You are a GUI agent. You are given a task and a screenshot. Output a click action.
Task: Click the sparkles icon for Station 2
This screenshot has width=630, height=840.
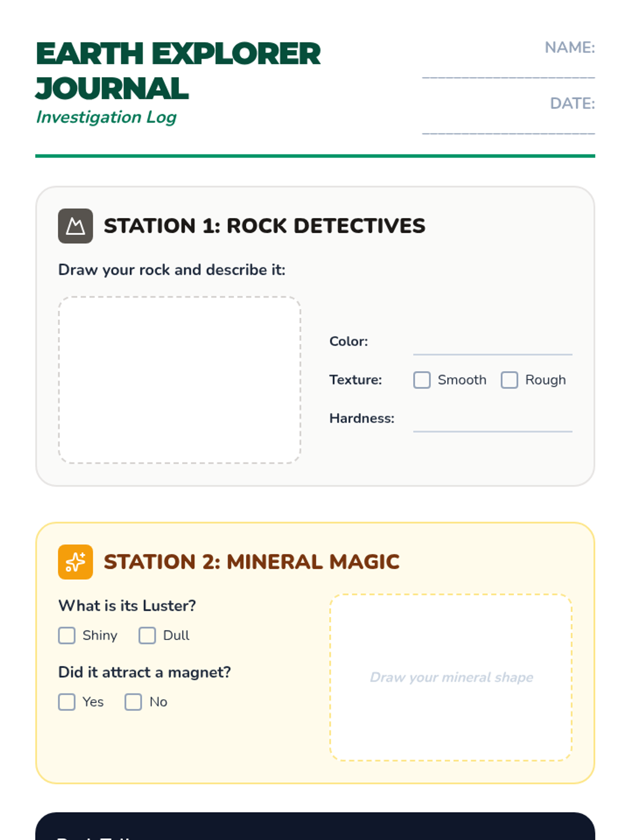click(75, 562)
